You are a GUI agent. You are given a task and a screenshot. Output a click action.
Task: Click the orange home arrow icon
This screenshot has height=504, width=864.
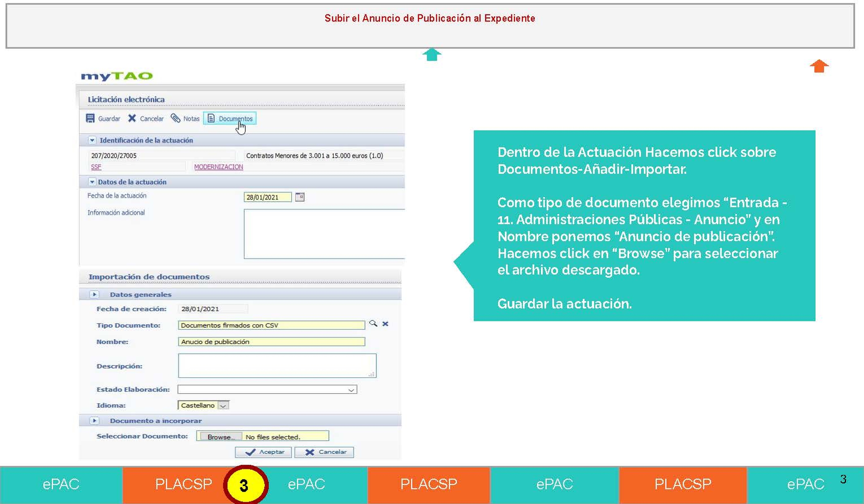pyautogui.click(x=819, y=66)
